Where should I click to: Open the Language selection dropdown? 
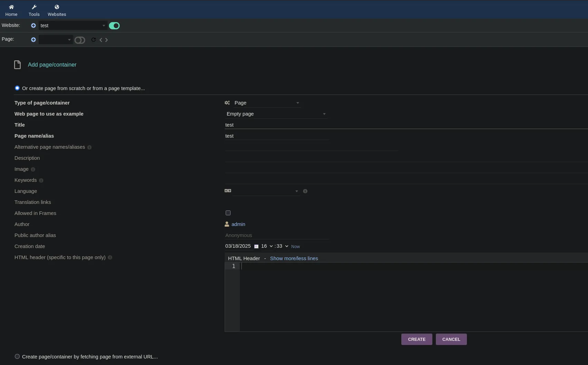tap(265, 191)
